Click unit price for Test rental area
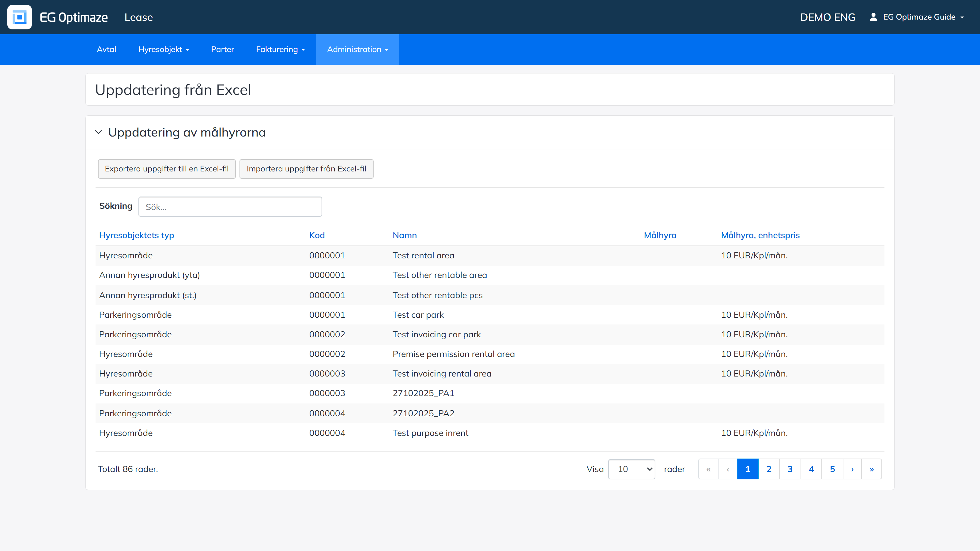Screen dimensions: 980x551 pyautogui.click(x=754, y=256)
